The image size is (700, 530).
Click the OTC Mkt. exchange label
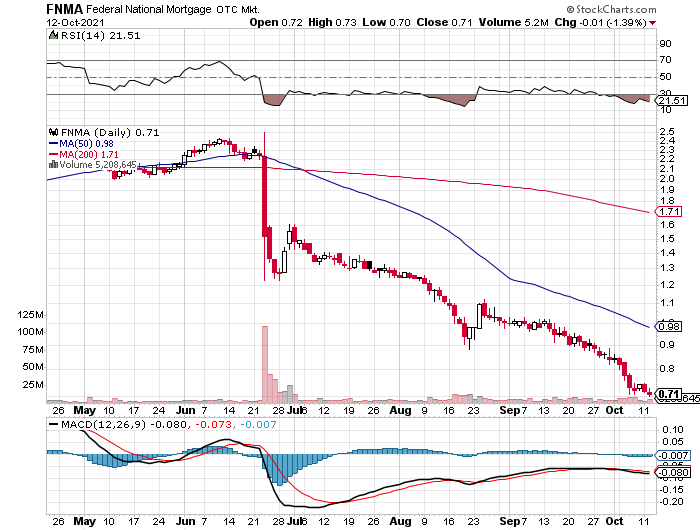point(238,9)
